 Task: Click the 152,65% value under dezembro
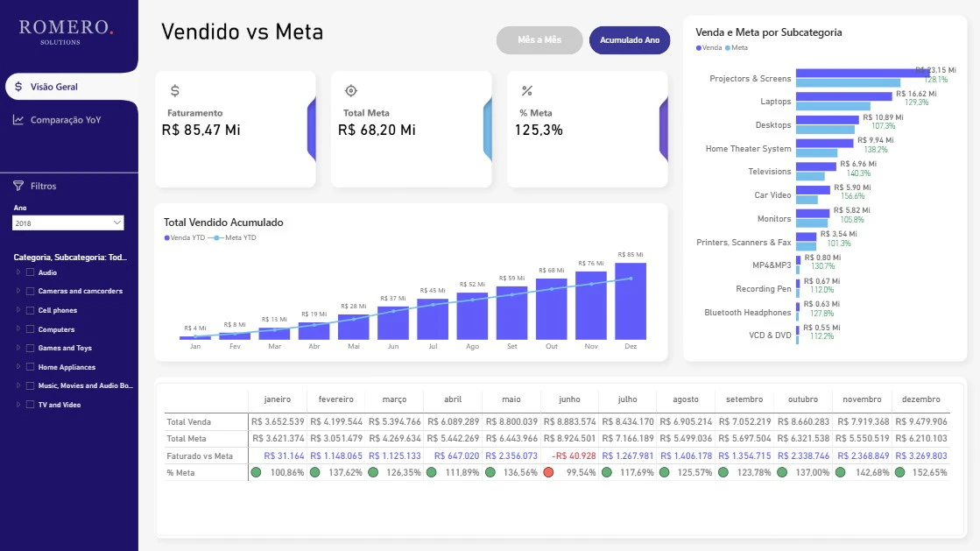pos(929,472)
